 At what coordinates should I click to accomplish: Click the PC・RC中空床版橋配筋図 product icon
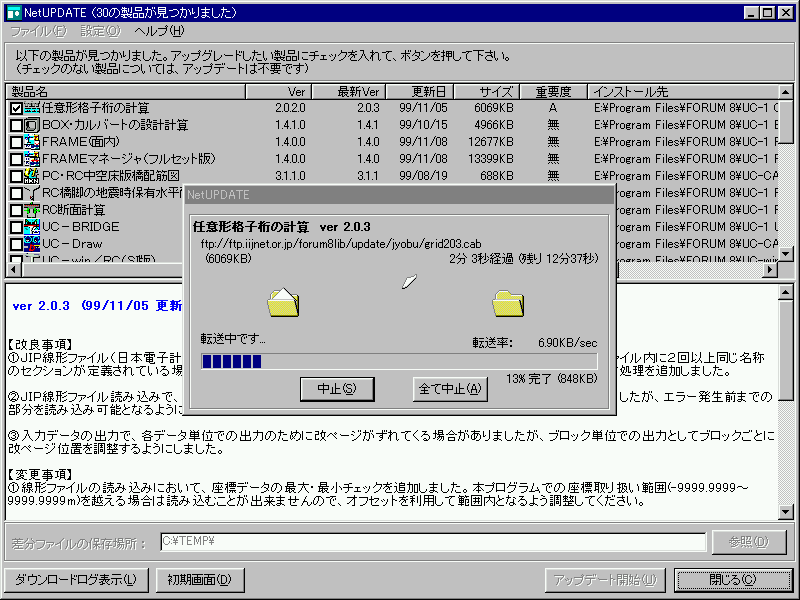pyautogui.click(x=32, y=176)
